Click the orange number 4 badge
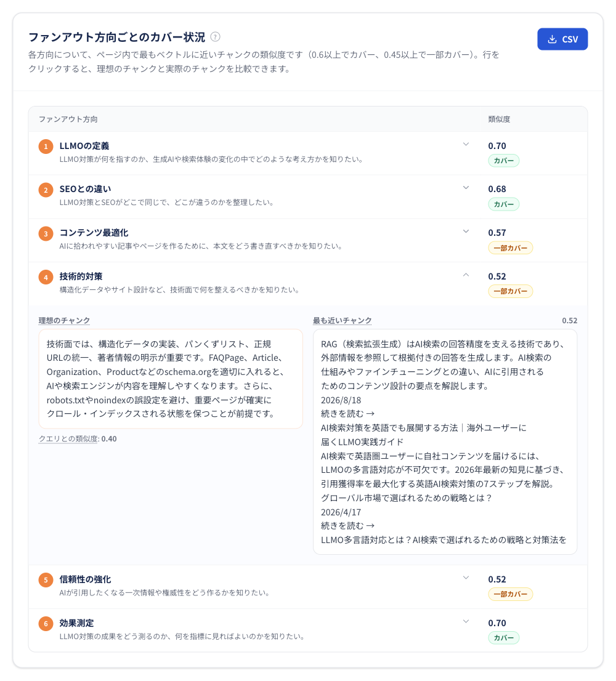616x681 pixels. click(x=46, y=277)
